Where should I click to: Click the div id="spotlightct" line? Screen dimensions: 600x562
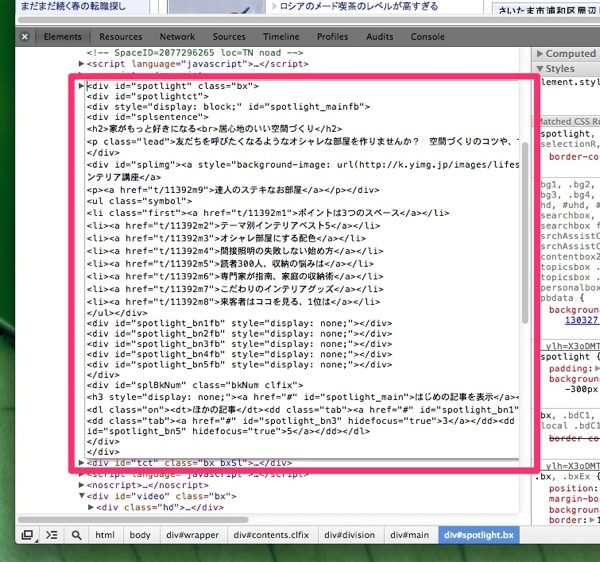coord(148,96)
